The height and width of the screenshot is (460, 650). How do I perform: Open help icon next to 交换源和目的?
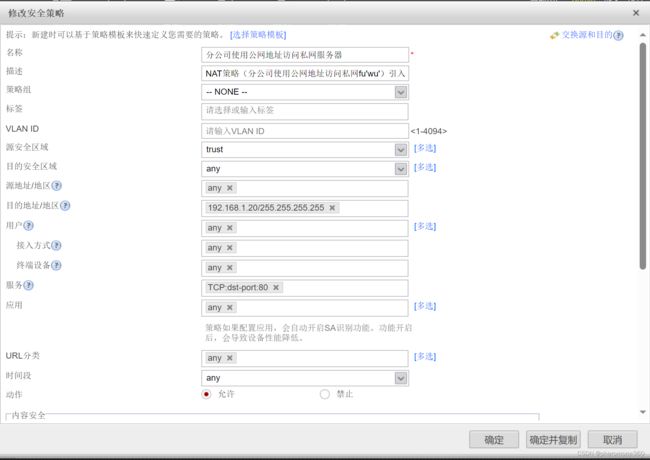(x=618, y=36)
